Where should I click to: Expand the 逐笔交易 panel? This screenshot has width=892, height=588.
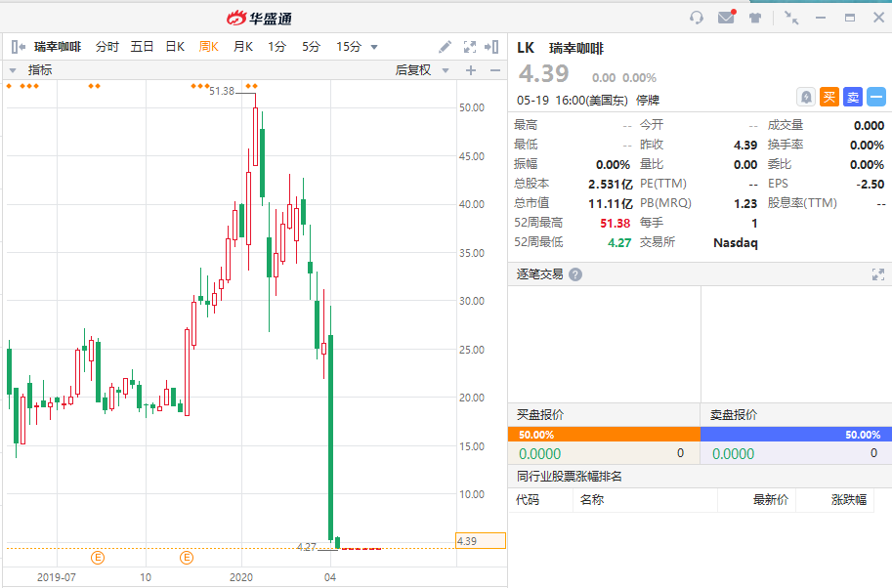[878, 274]
